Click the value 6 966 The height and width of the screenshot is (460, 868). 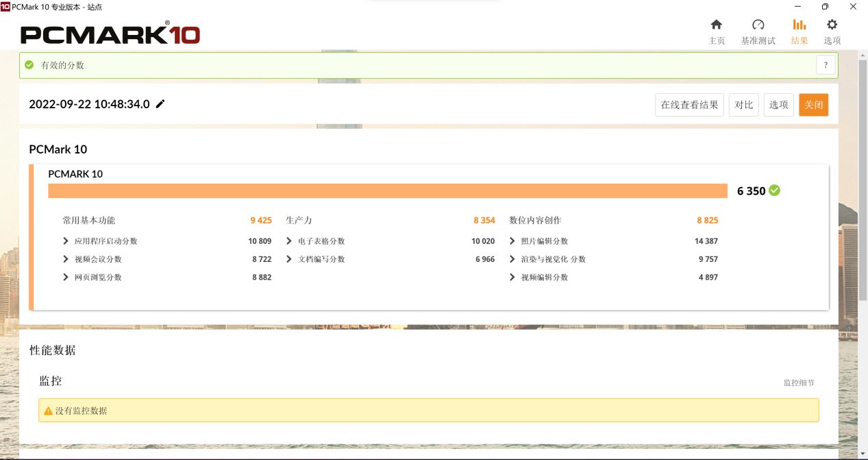coord(485,259)
